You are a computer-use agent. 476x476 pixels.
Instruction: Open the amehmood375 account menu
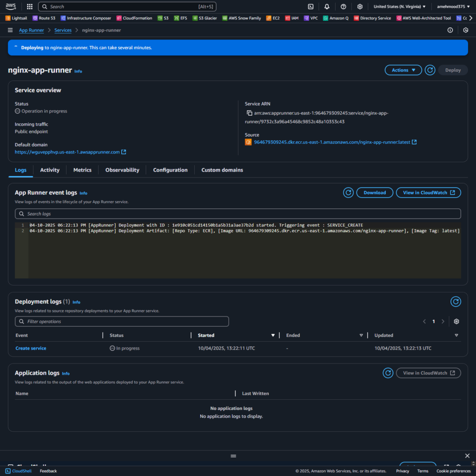(x=453, y=7)
